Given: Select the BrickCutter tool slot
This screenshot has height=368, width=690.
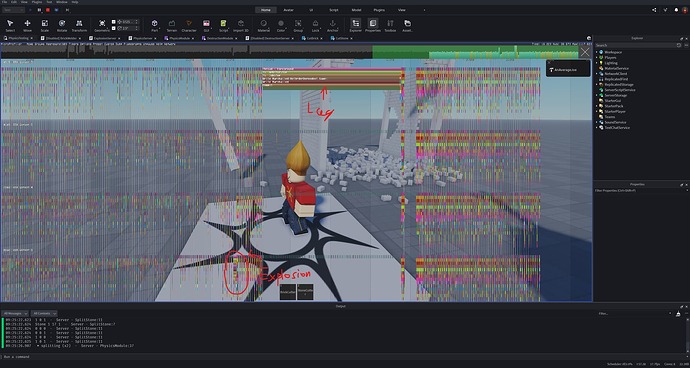Looking at the screenshot, I should point(288,292).
